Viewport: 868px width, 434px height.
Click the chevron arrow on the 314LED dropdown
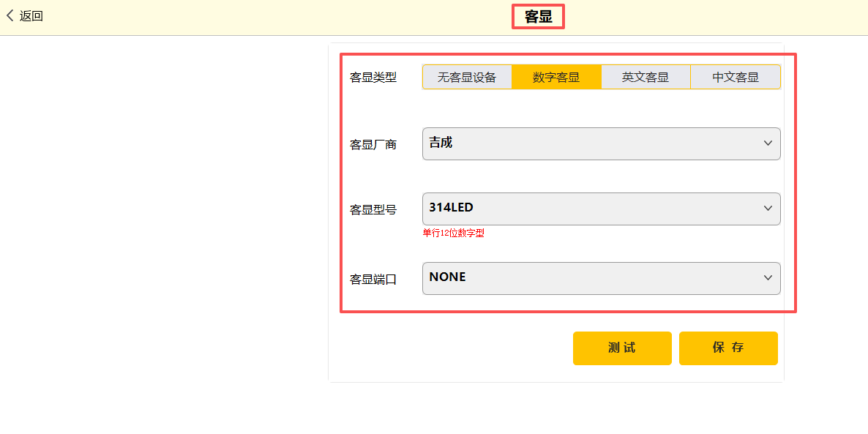768,209
